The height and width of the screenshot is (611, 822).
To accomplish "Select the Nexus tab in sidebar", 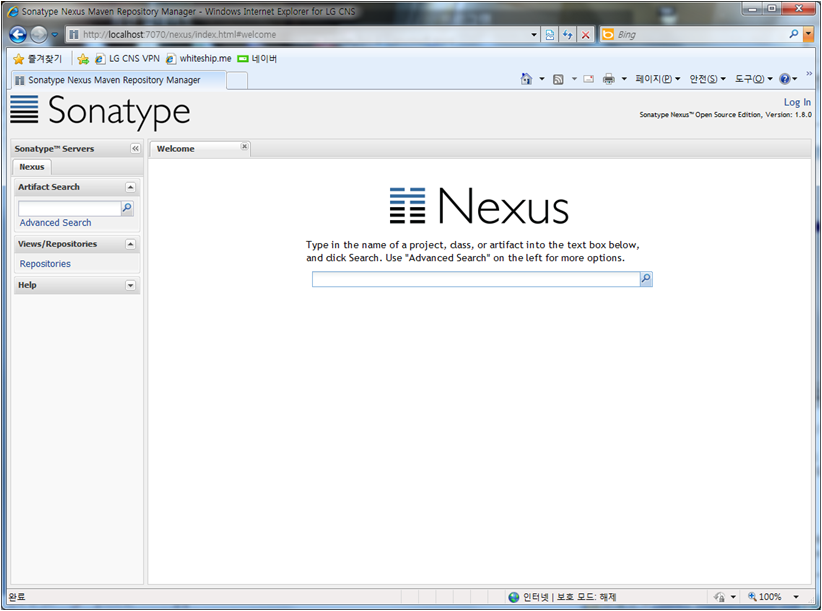I will [31, 167].
